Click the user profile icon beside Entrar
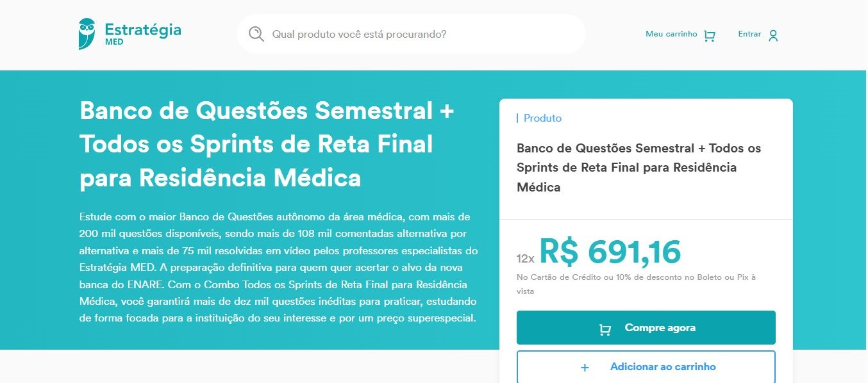 [773, 36]
